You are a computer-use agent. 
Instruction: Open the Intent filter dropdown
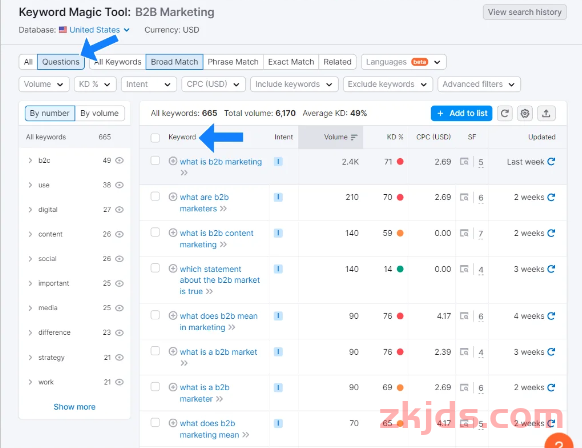point(148,84)
